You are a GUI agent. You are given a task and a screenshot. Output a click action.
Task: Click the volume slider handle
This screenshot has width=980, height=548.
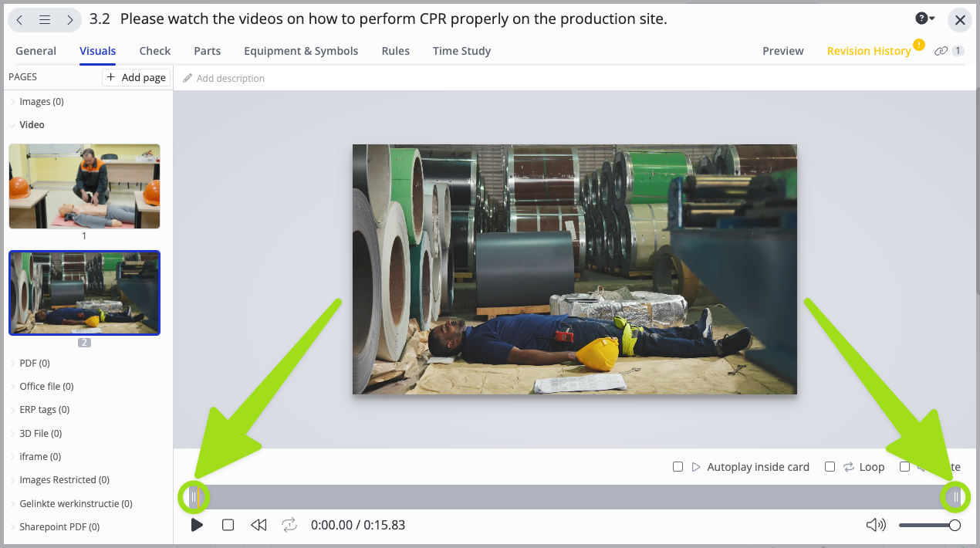[955, 526]
